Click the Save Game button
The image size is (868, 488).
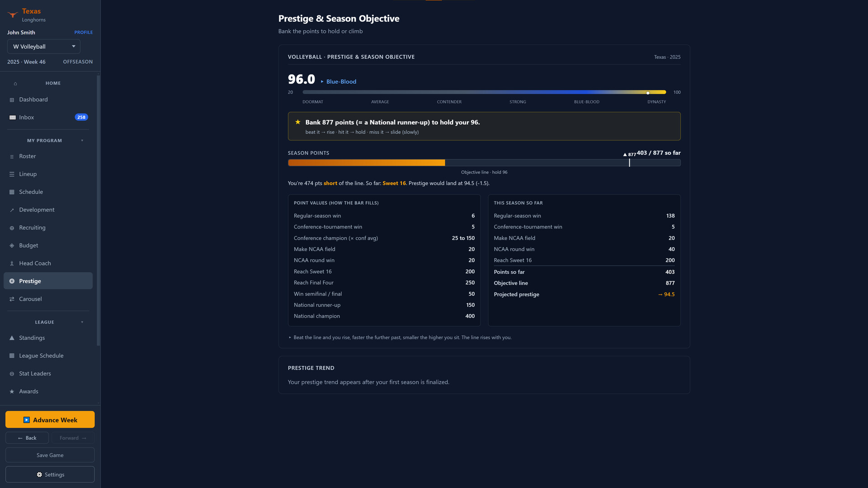point(50,455)
